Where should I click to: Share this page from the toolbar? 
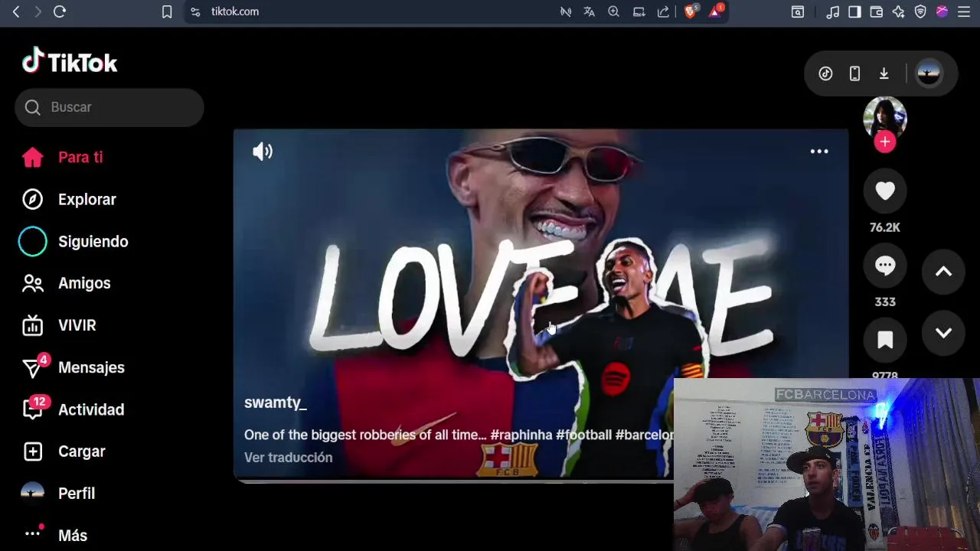pyautogui.click(x=663, y=11)
